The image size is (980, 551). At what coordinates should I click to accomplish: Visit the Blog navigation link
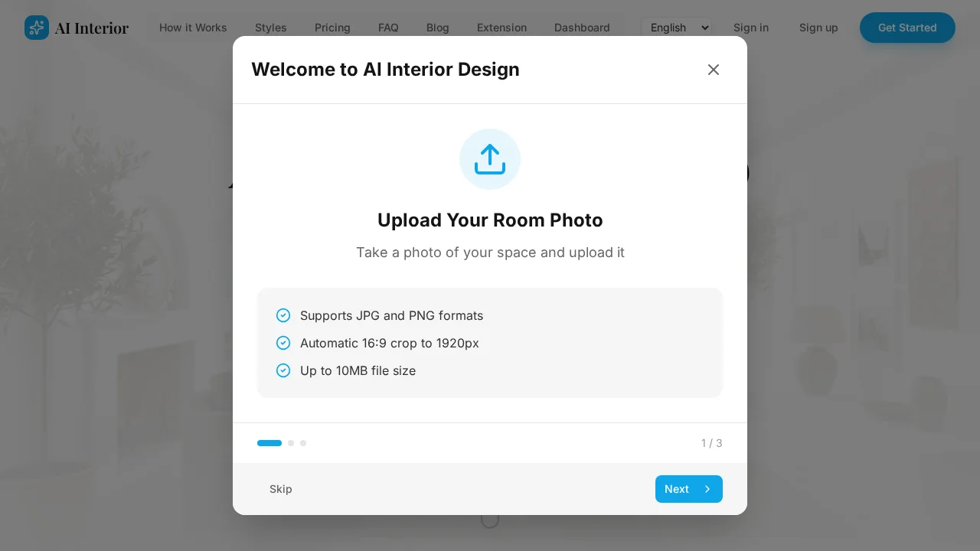(x=438, y=28)
